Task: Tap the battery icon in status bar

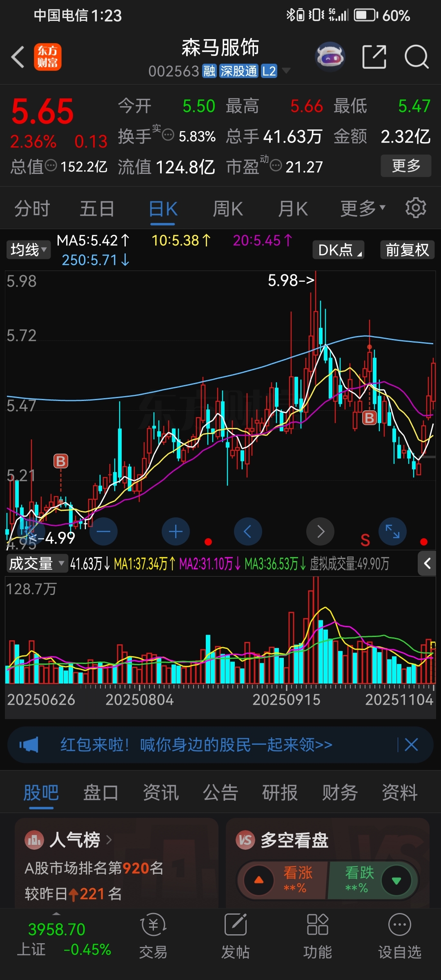Action: (x=366, y=16)
